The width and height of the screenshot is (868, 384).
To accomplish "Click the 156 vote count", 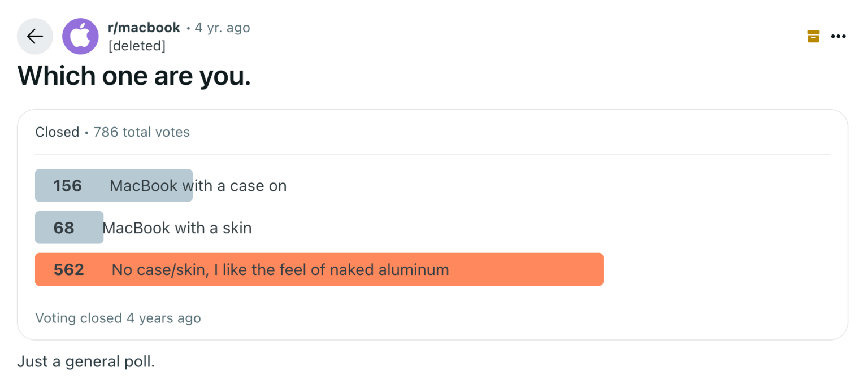I will [x=68, y=186].
